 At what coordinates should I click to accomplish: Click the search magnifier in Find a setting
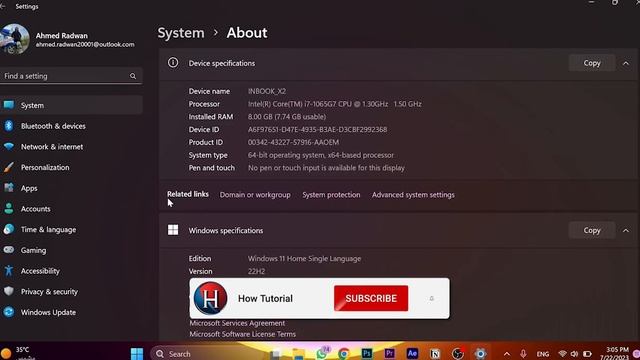tap(133, 76)
